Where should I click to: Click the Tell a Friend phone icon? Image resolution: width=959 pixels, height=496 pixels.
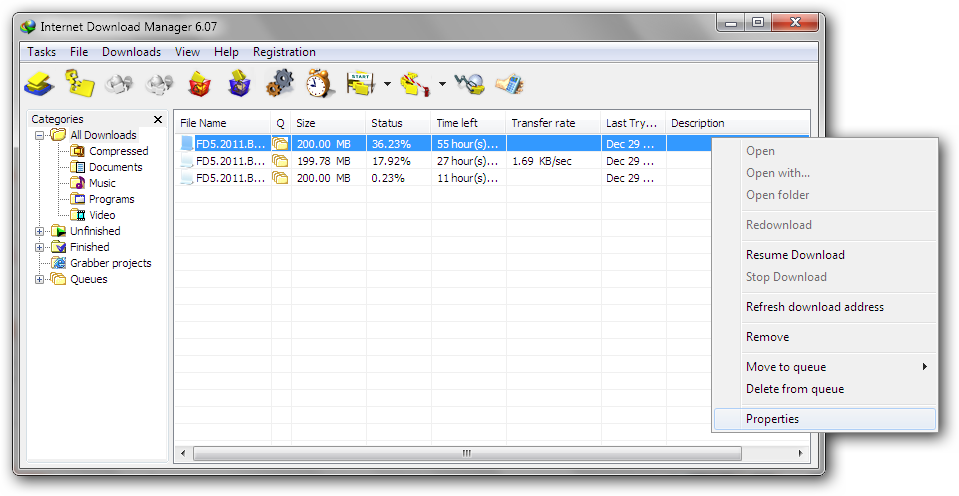[509, 84]
